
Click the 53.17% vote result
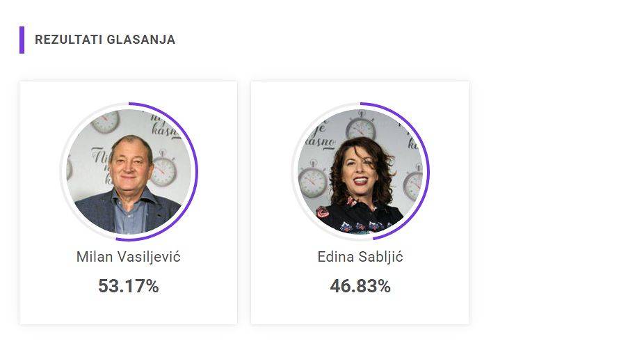pyautogui.click(x=129, y=286)
